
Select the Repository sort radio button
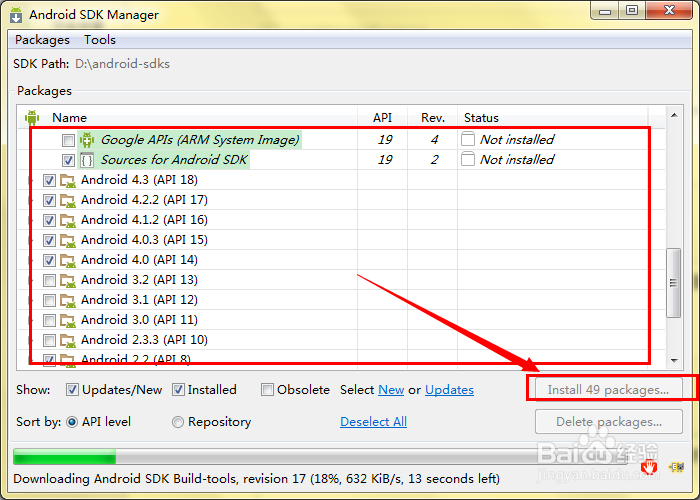tap(178, 422)
